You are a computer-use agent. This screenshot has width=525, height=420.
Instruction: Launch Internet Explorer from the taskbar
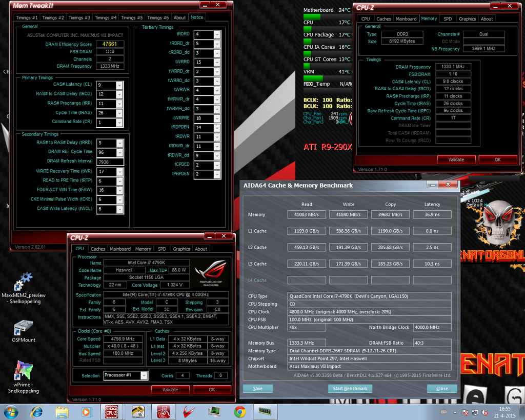pos(37,412)
